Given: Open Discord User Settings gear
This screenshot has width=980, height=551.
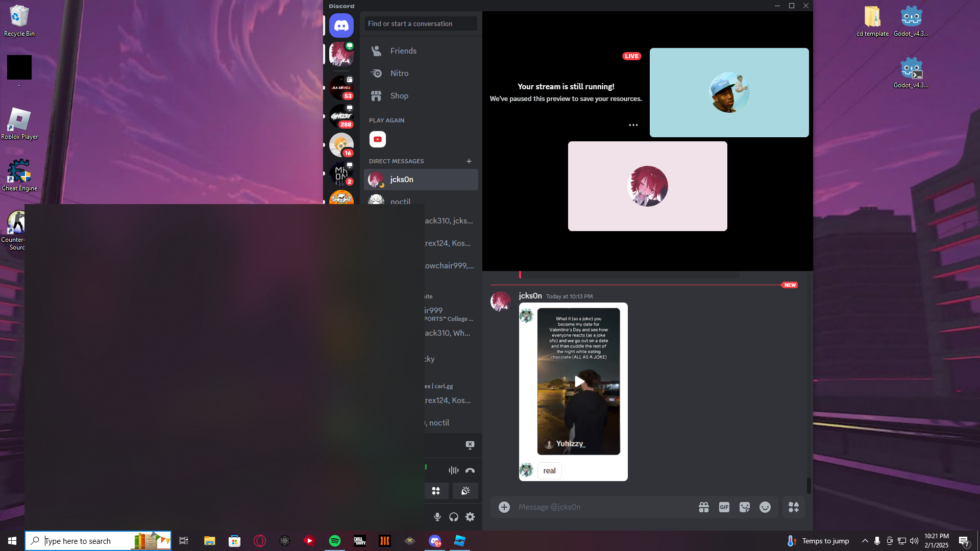Looking at the screenshot, I should (470, 517).
